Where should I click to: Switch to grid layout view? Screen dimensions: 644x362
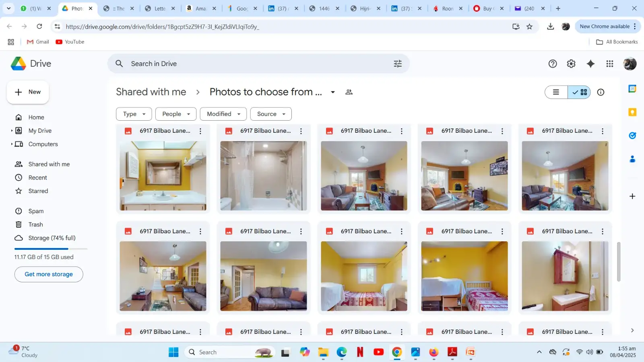coord(579,92)
